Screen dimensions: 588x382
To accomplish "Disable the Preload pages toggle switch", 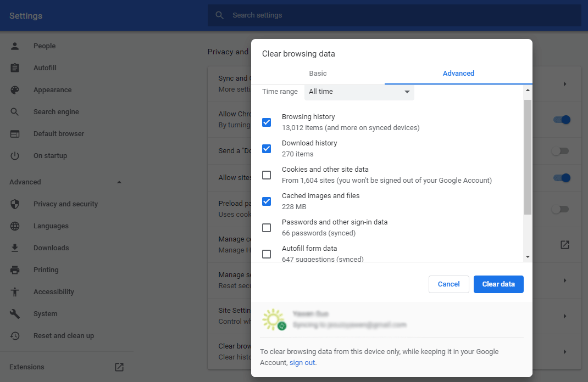I will [561, 209].
